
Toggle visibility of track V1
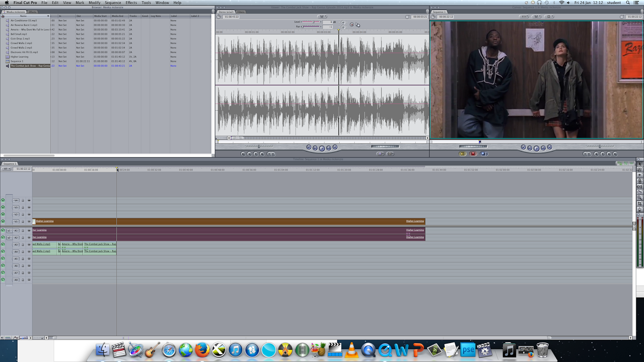(3, 222)
